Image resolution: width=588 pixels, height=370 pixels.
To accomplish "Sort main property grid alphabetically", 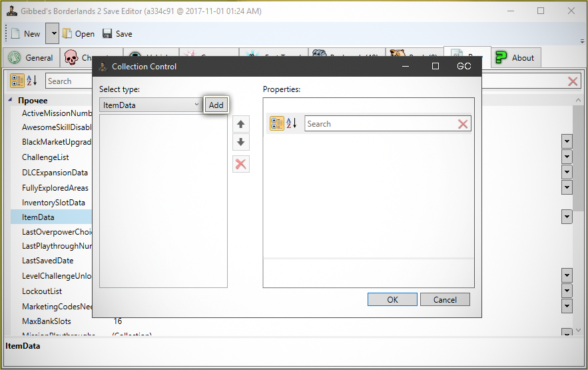I will (31, 81).
